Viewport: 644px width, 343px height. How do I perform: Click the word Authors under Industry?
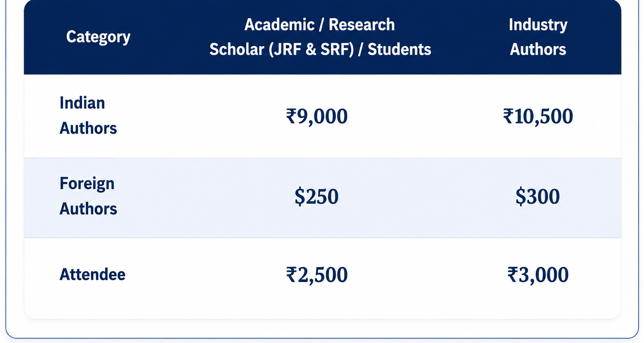coord(538,49)
